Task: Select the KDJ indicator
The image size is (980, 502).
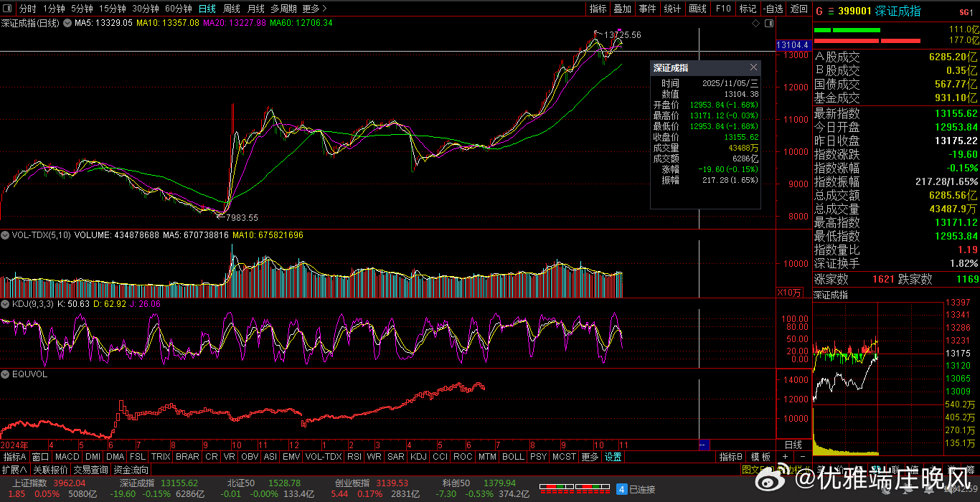Action: click(418, 457)
